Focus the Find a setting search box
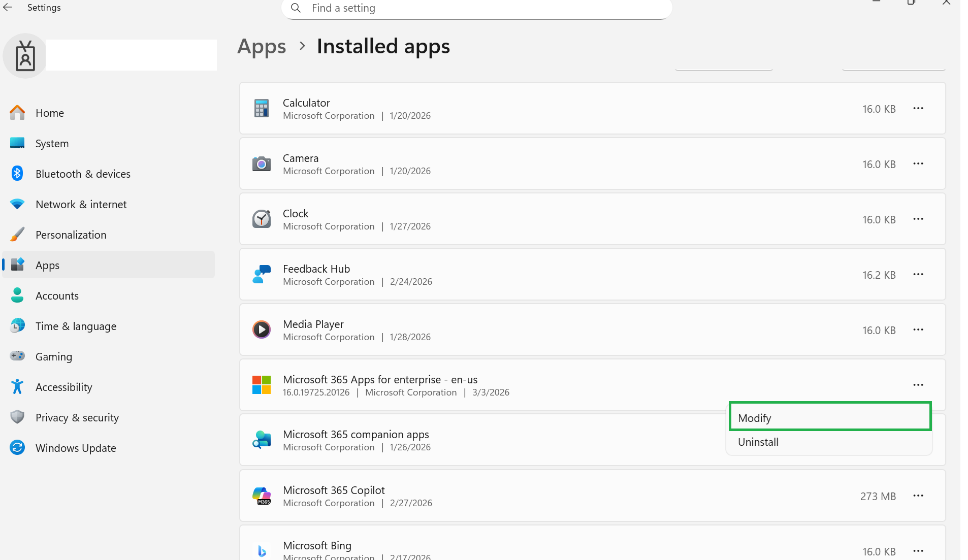This screenshot has height=560, width=968. [x=476, y=9]
